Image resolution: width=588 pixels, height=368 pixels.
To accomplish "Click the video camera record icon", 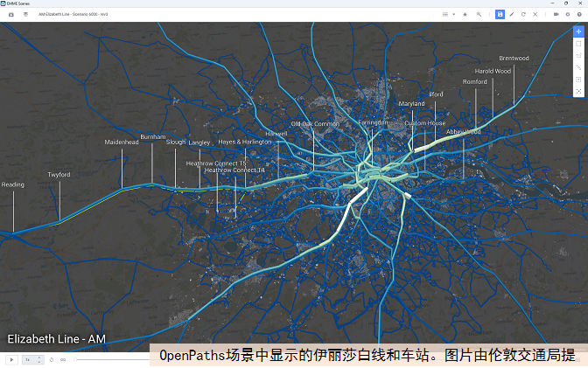I will 556,14.
